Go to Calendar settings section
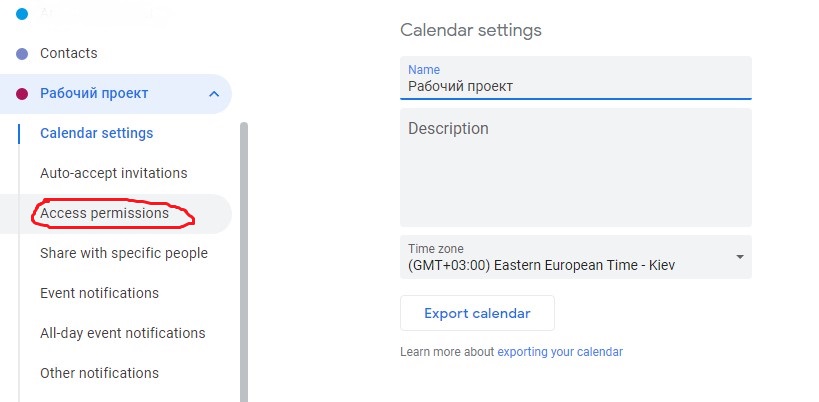Viewport: 819px width, 402px height. (96, 133)
